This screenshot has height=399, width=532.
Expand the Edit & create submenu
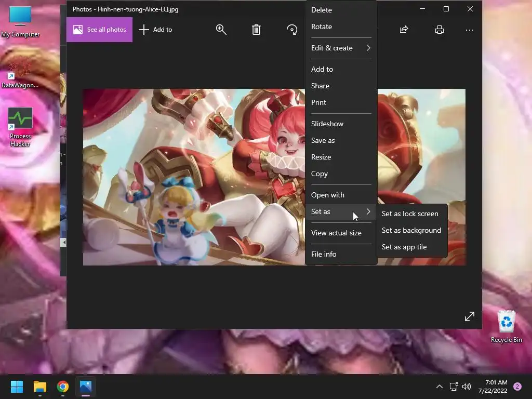tap(341, 48)
